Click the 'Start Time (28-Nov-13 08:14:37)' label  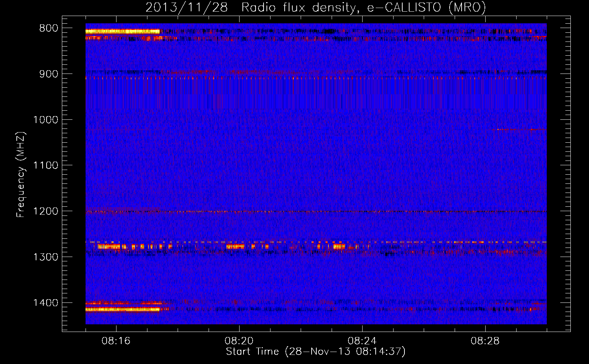316,352
